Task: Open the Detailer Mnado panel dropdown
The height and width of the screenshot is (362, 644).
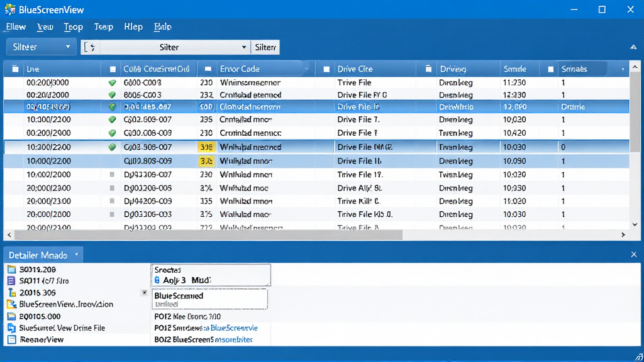Action: click(76, 255)
